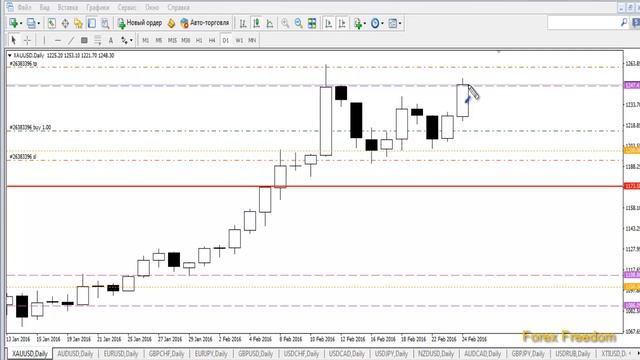Switch chart to bar chart type
This screenshot has height=360, width=640.
[x=243, y=23]
